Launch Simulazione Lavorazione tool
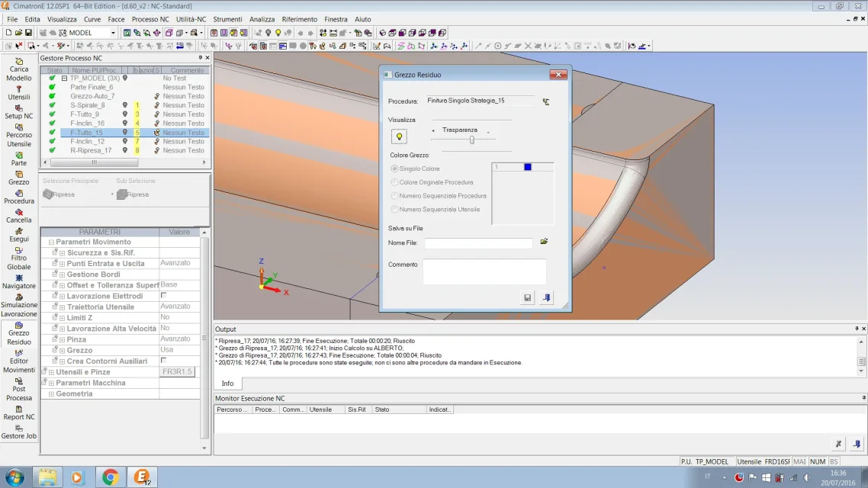 [x=19, y=304]
